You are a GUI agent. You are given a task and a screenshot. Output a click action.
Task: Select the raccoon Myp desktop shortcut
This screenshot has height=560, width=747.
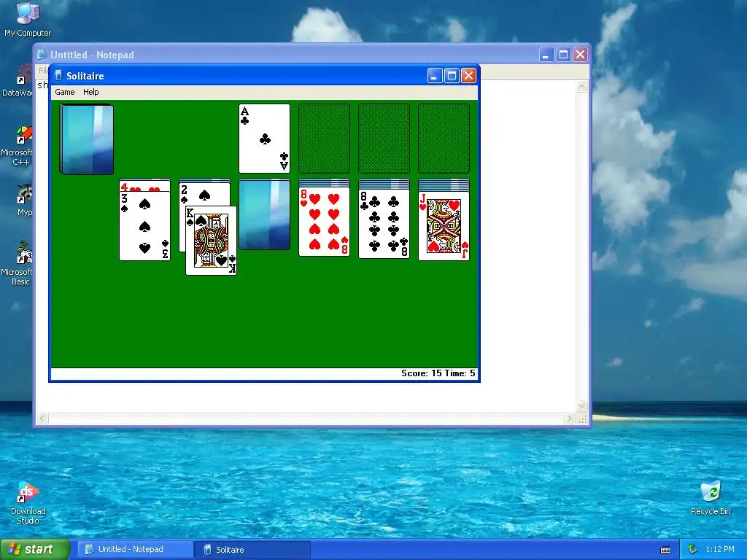[x=24, y=200]
